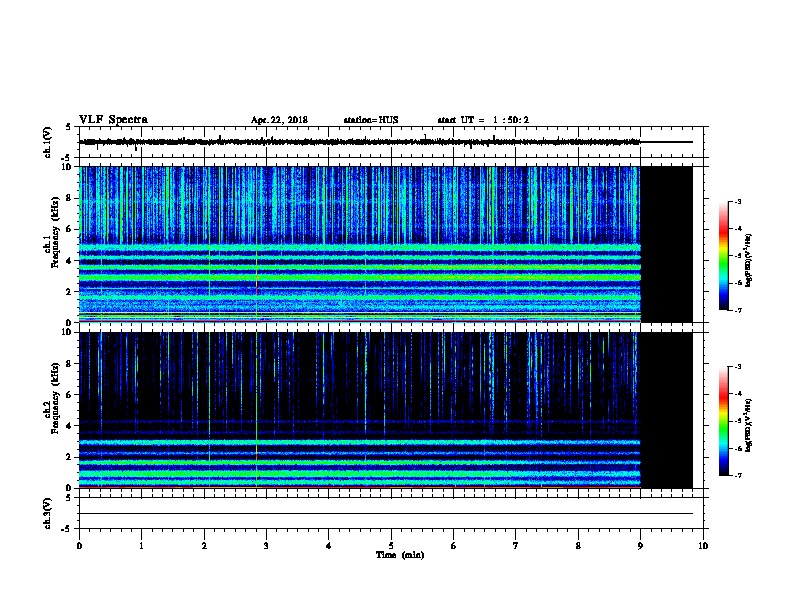The width and height of the screenshot is (792, 612).
Task: Click the "10" kHz tick on ch.2 frequency axis
Action: pyautogui.click(x=68, y=332)
